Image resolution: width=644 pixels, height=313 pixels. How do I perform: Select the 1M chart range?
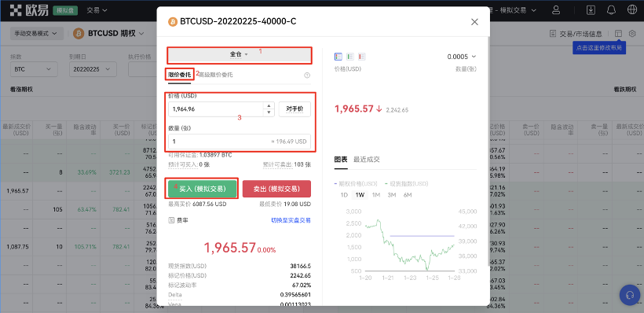coord(376,195)
